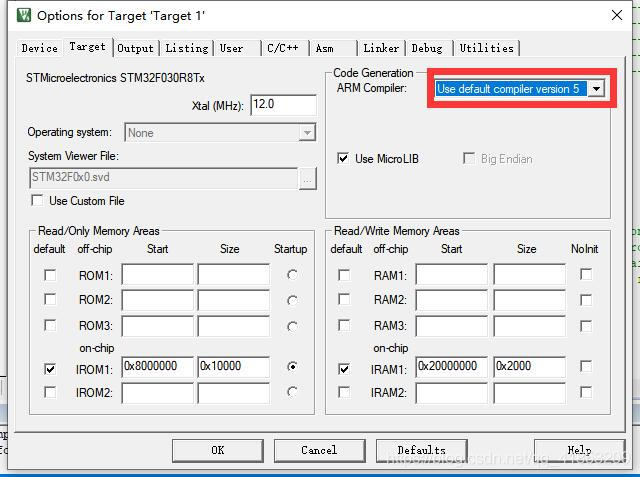Image resolution: width=640 pixels, height=477 pixels.
Task: Open the User tab
Action: pos(237,48)
